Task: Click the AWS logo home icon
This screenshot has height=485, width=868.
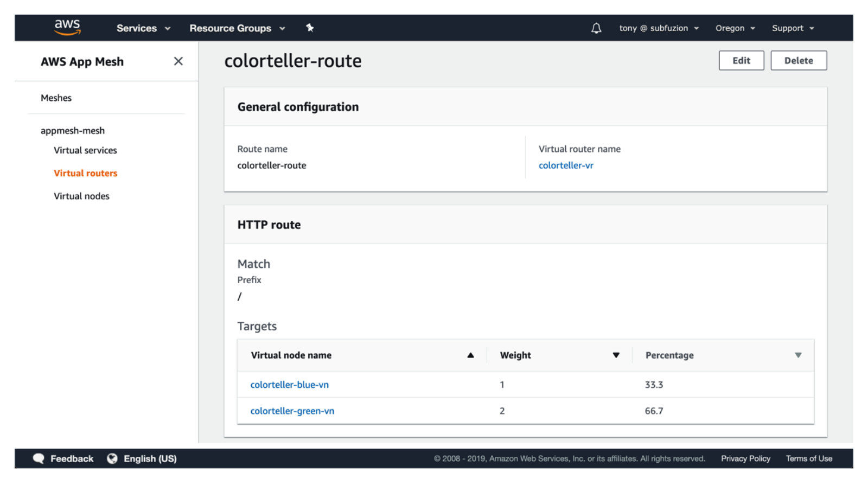Action: (x=67, y=27)
